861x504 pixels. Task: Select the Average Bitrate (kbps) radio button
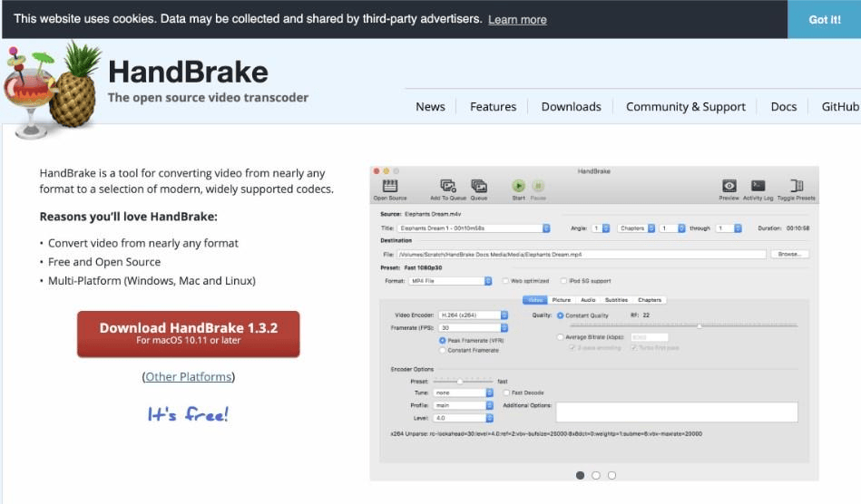pyautogui.click(x=560, y=336)
